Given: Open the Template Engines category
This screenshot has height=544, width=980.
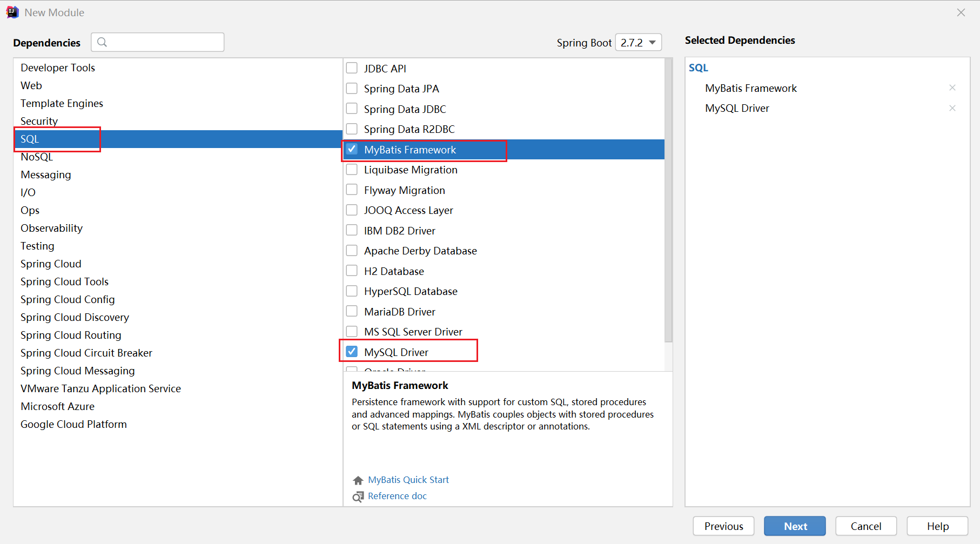Looking at the screenshot, I should pyautogui.click(x=178, y=103).
